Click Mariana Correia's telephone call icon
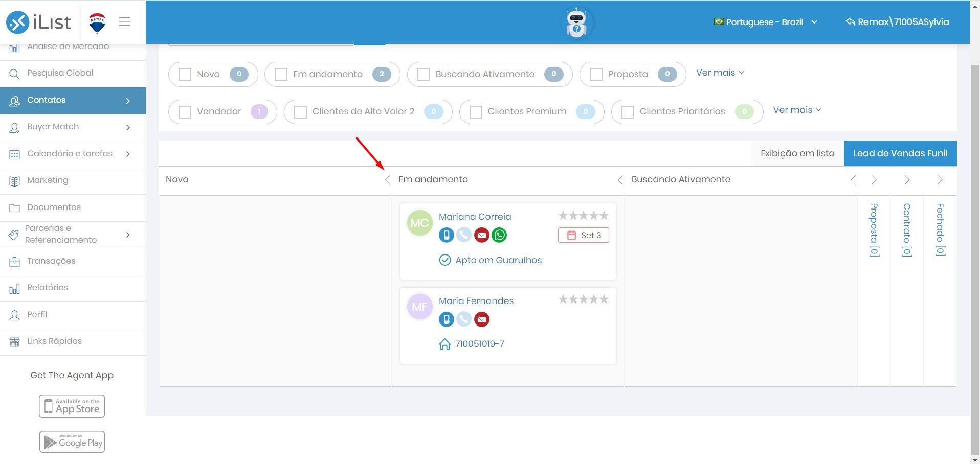 pyautogui.click(x=464, y=235)
